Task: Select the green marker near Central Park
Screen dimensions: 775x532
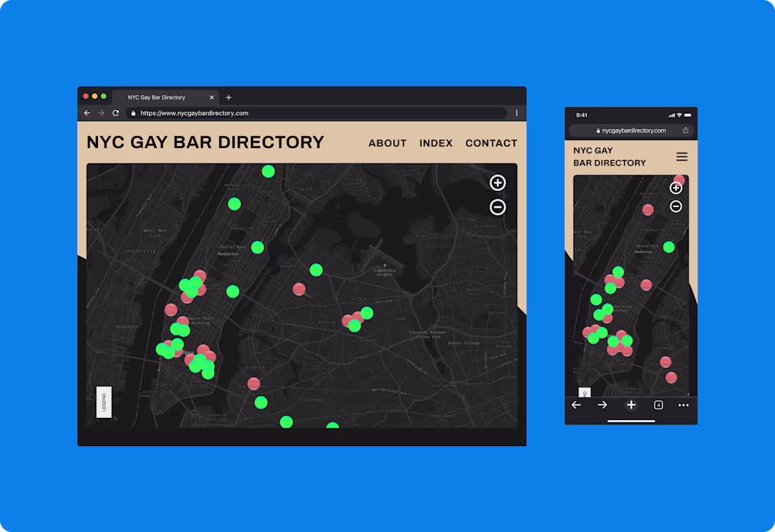Action: click(x=258, y=247)
